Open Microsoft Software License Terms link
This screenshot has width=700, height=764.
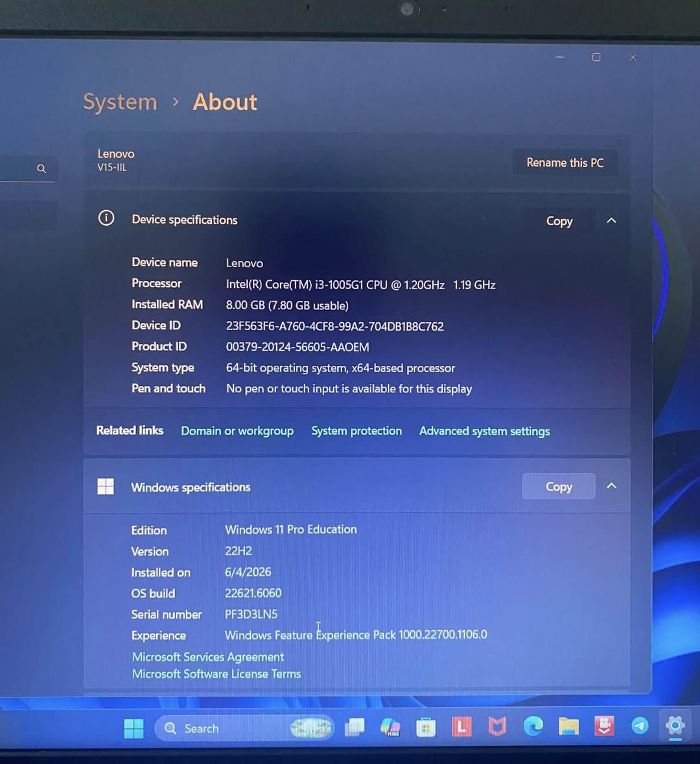click(x=216, y=674)
